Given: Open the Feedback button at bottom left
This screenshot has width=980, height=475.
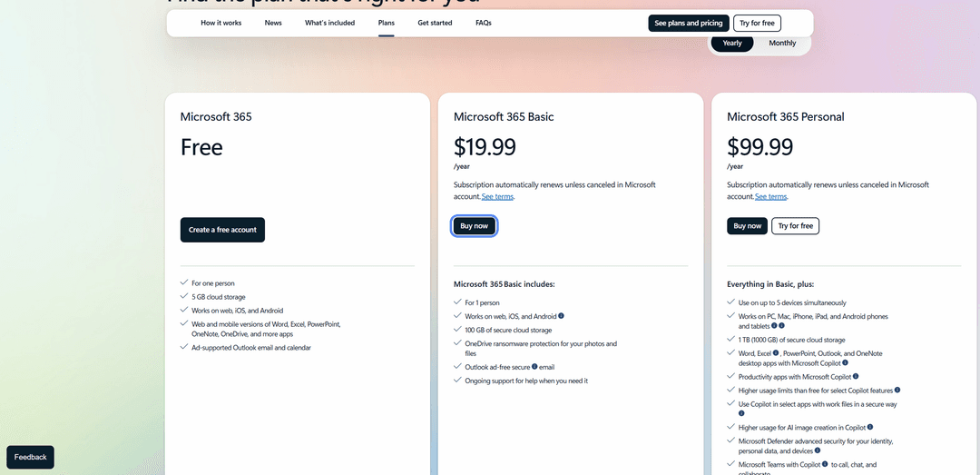Looking at the screenshot, I should (31, 457).
